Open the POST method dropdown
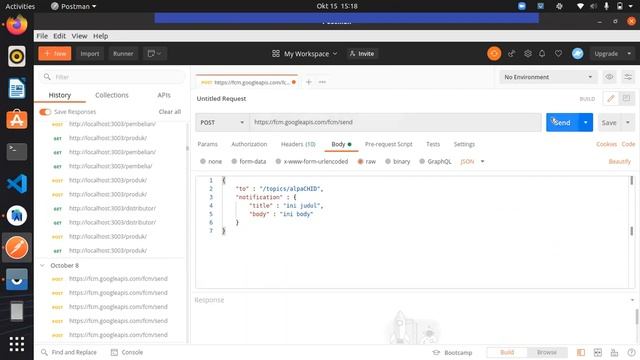The width and height of the screenshot is (640, 360). coord(222,122)
